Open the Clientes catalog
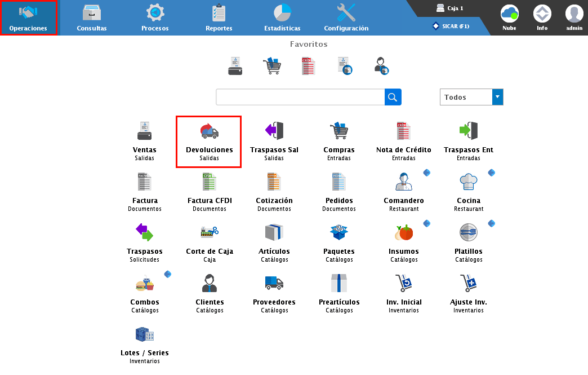This screenshot has height=375, width=588. coord(209,283)
